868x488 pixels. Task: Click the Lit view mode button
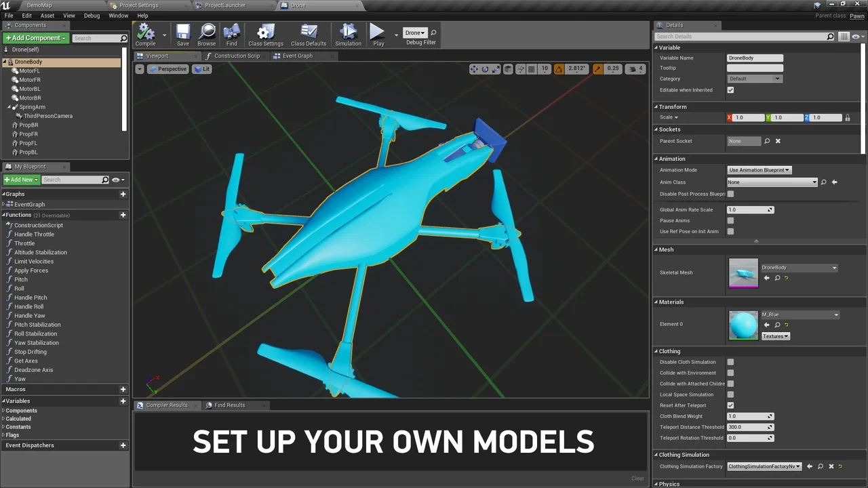point(202,69)
